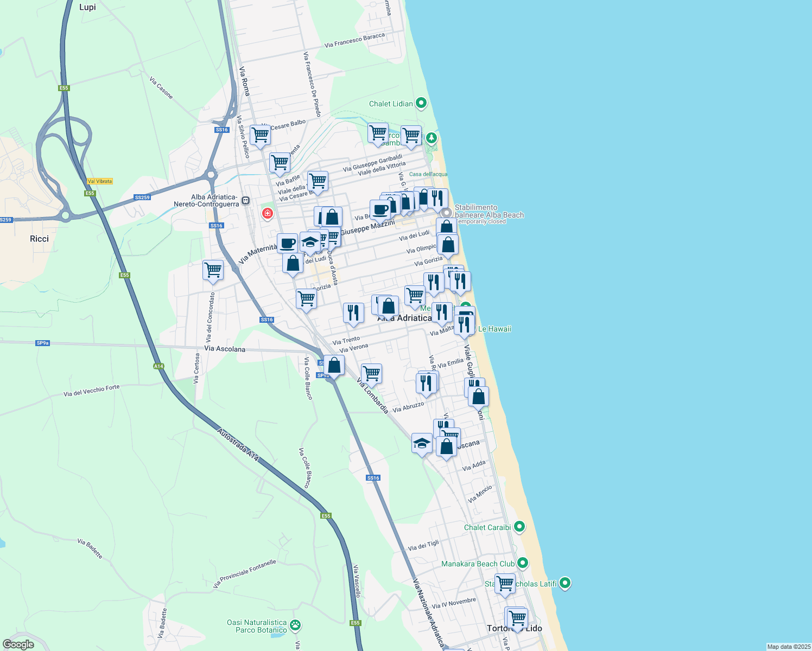
Task: Click the Alba Adriatica city label
Action: (x=404, y=318)
